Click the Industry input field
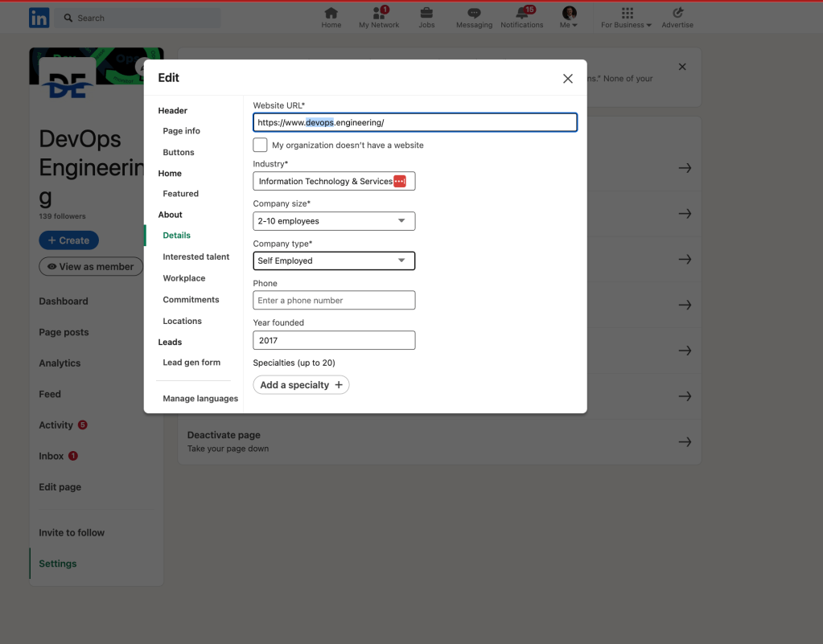The height and width of the screenshot is (644, 823). pyautogui.click(x=334, y=181)
